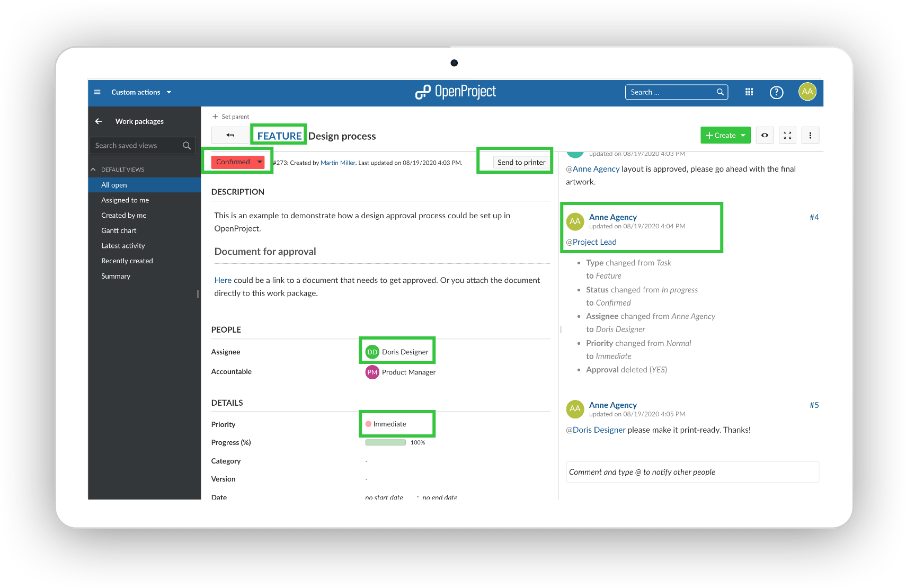906x588 pixels.
Task: Activate fullscreen view icon
Action: [787, 136]
